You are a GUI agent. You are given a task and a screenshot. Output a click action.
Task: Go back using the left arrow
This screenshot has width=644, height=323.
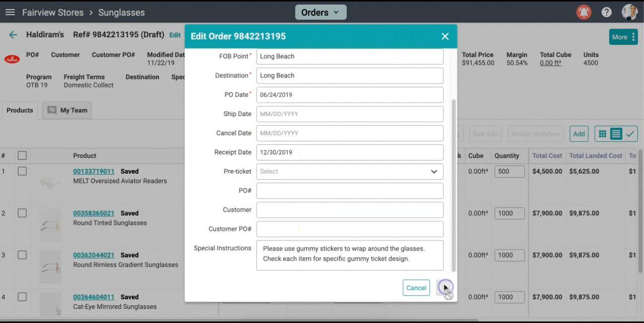coord(13,35)
